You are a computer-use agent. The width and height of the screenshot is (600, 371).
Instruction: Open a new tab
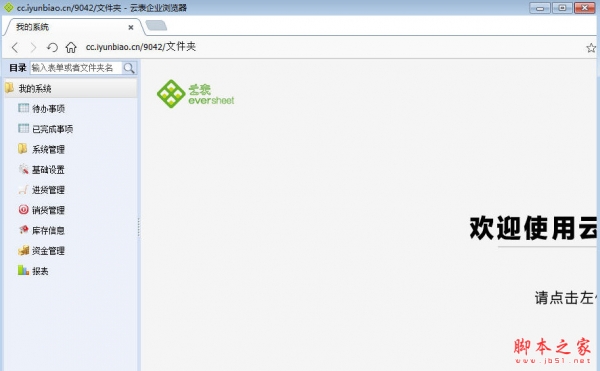[x=156, y=26]
